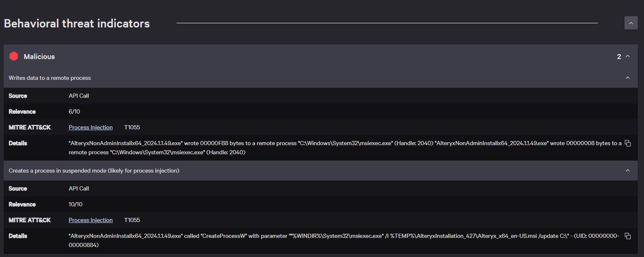Collapse the 'Writes data to a remote process' indicator
644x257 pixels.
click(x=627, y=78)
